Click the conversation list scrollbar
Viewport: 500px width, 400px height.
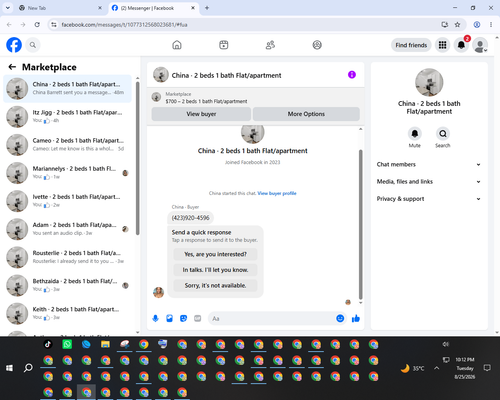(137, 158)
